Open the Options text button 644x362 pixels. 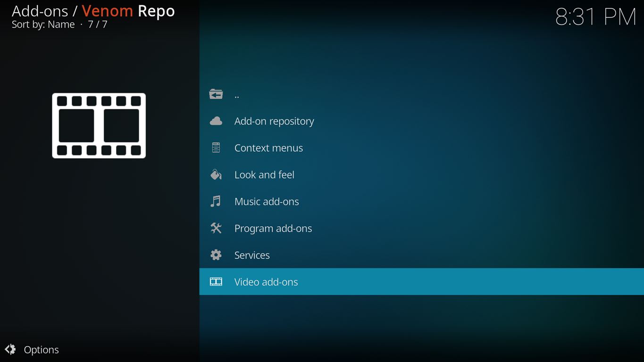click(x=42, y=350)
